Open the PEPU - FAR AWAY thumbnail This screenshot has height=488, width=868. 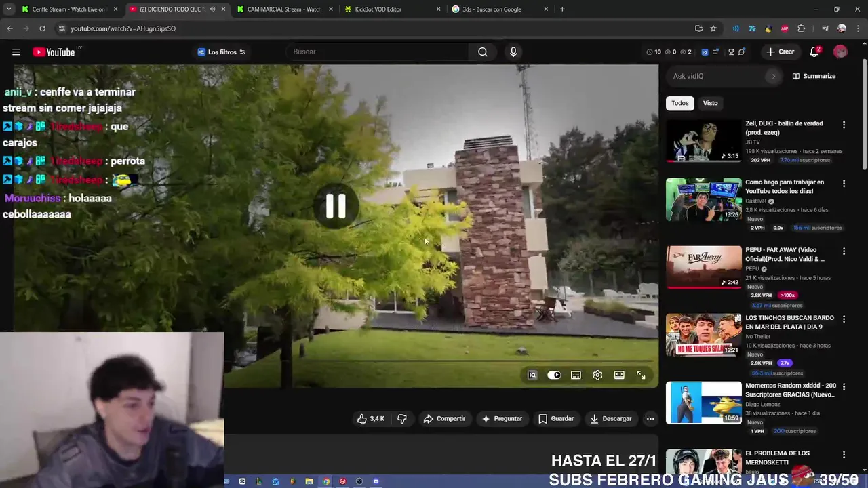pyautogui.click(x=704, y=267)
